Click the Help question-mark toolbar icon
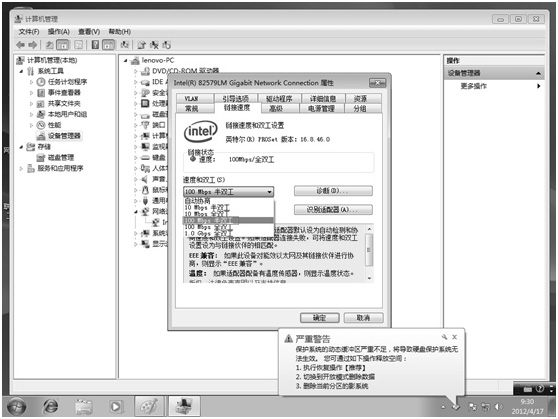This screenshot has height=419, width=558. (95, 45)
